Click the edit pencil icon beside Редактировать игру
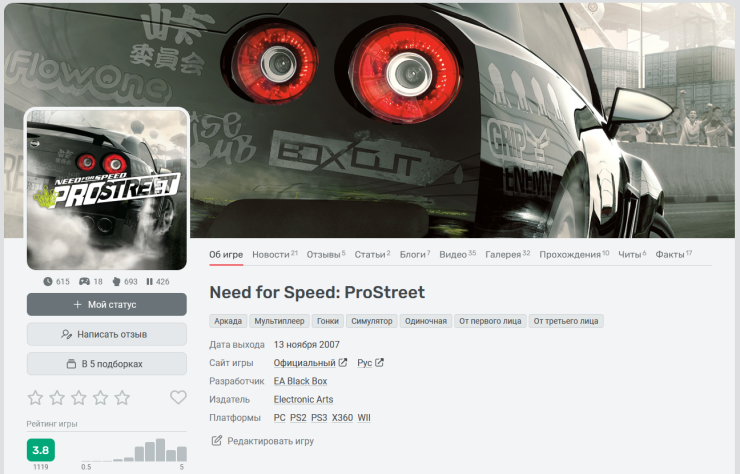 [x=216, y=440]
